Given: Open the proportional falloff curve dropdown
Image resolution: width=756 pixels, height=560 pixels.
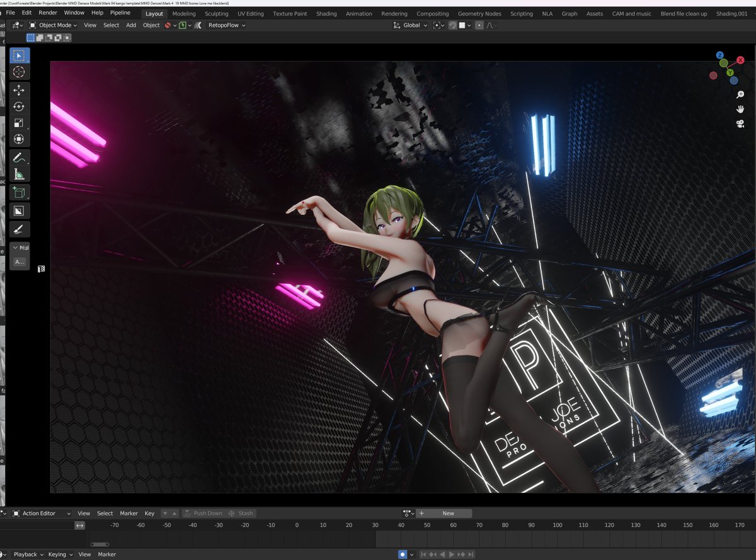Looking at the screenshot, I should click(x=491, y=25).
